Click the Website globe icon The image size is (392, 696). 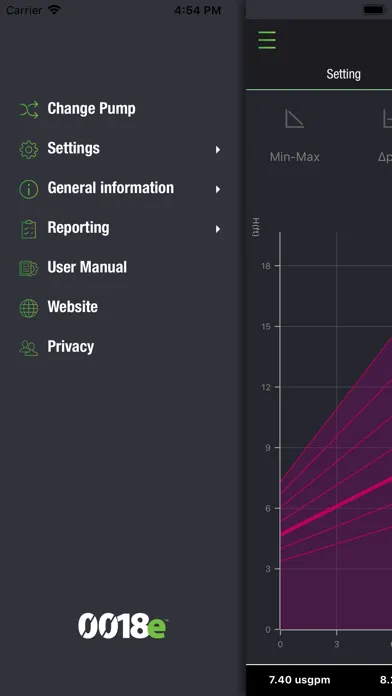pos(29,308)
